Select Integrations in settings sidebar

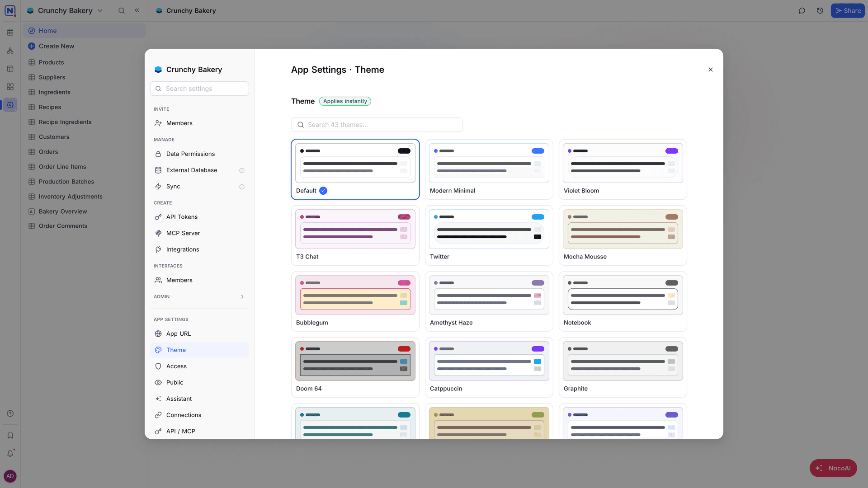(x=199, y=249)
